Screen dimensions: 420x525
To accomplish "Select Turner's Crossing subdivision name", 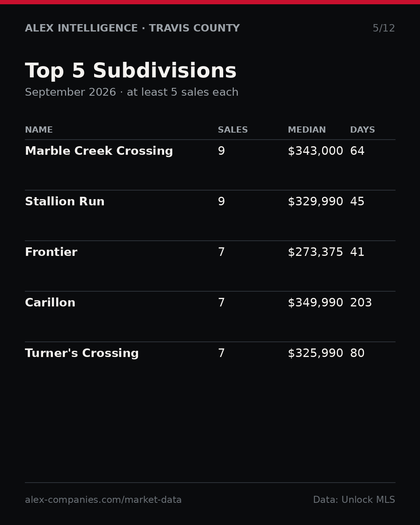I will point(82,353).
